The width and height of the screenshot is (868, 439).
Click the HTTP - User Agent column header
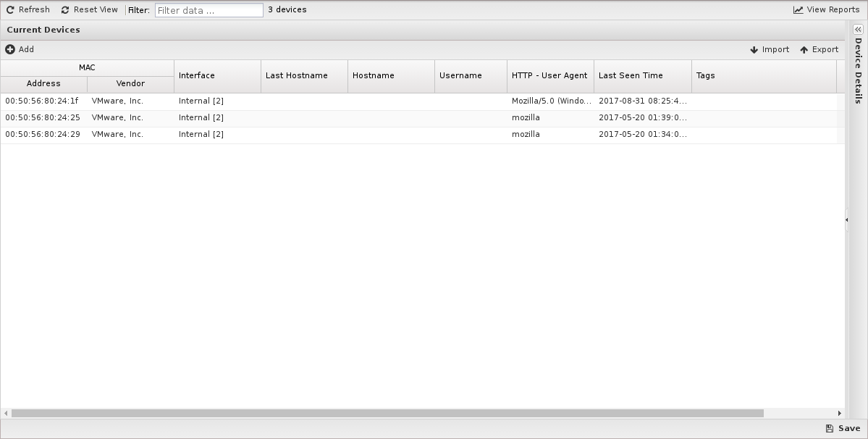(x=549, y=76)
